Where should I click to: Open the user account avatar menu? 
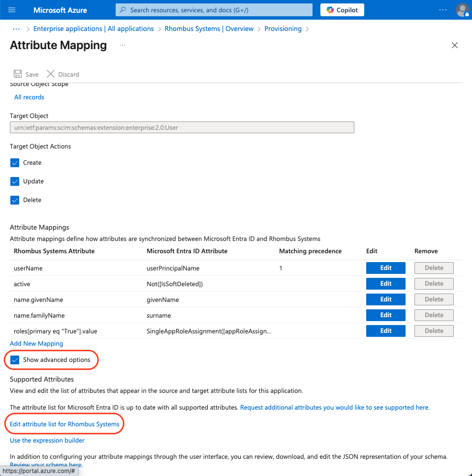click(x=462, y=10)
